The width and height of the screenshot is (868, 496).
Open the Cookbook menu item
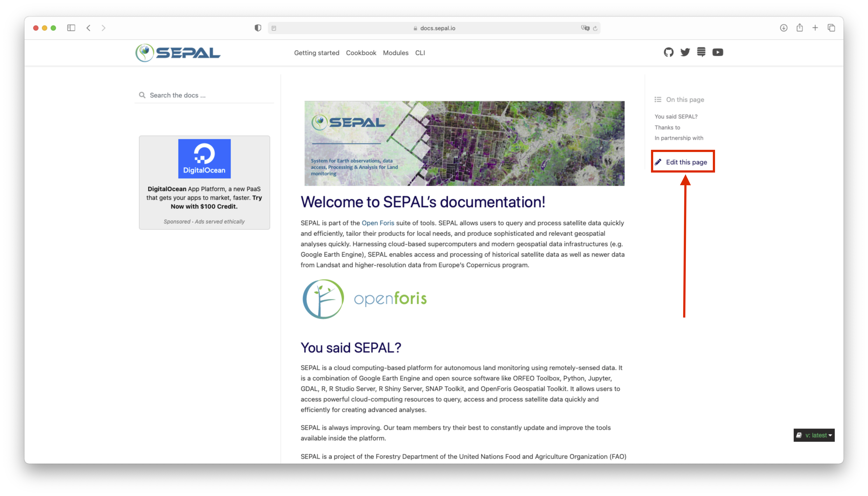click(x=361, y=53)
